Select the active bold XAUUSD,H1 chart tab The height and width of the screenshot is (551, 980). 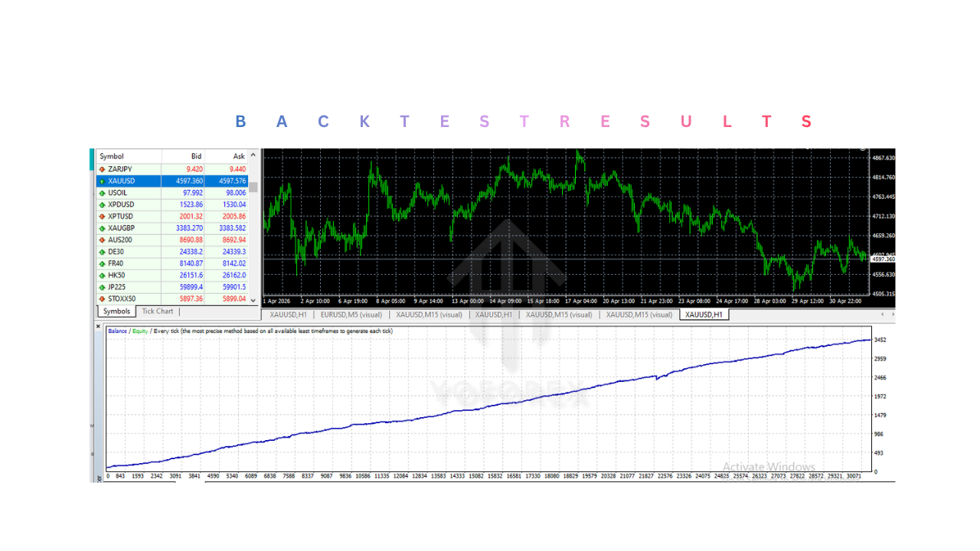(x=704, y=315)
